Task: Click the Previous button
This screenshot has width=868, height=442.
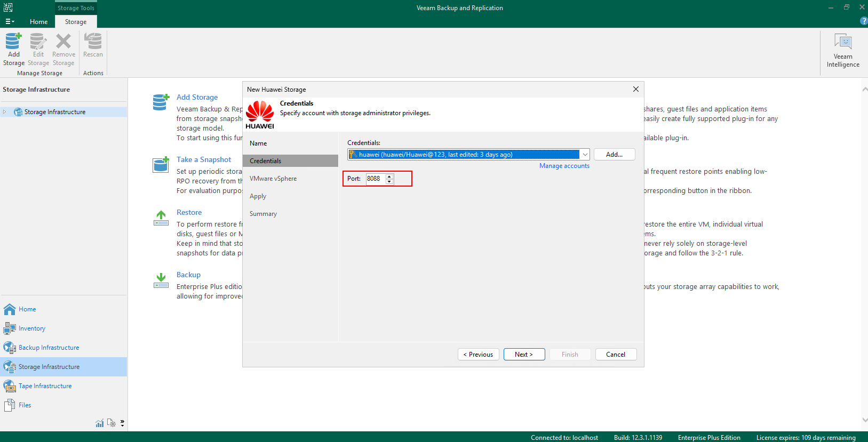Action: pyautogui.click(x=479, y=355)
